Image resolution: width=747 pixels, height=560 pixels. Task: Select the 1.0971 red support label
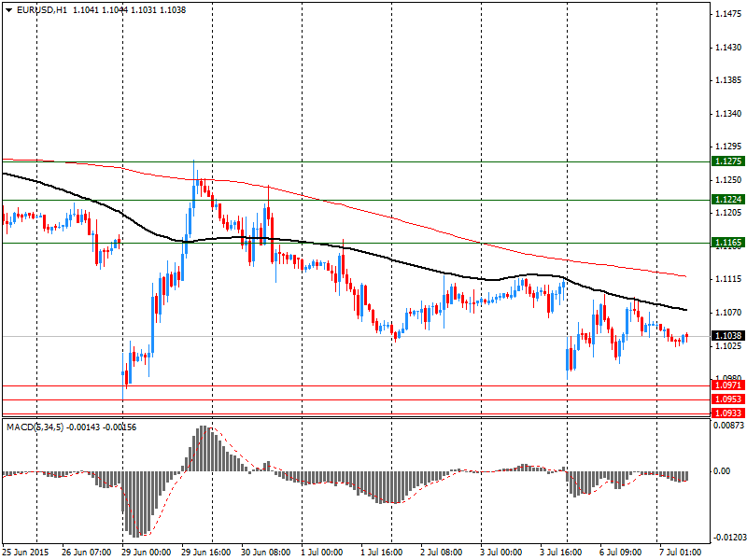pyautogui.click(x=728, y=385)
